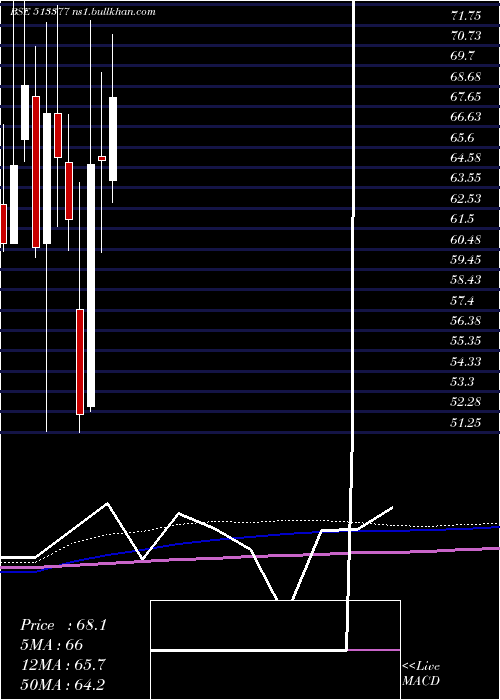Click the 67.65 price axis label
This screenshot has width=500, height=700.
(466, 97)
